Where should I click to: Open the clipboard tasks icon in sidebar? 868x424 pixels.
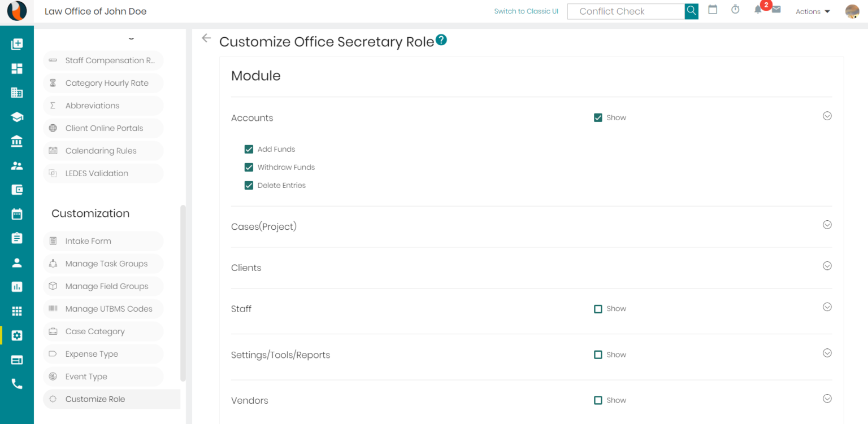pos(17,238)
